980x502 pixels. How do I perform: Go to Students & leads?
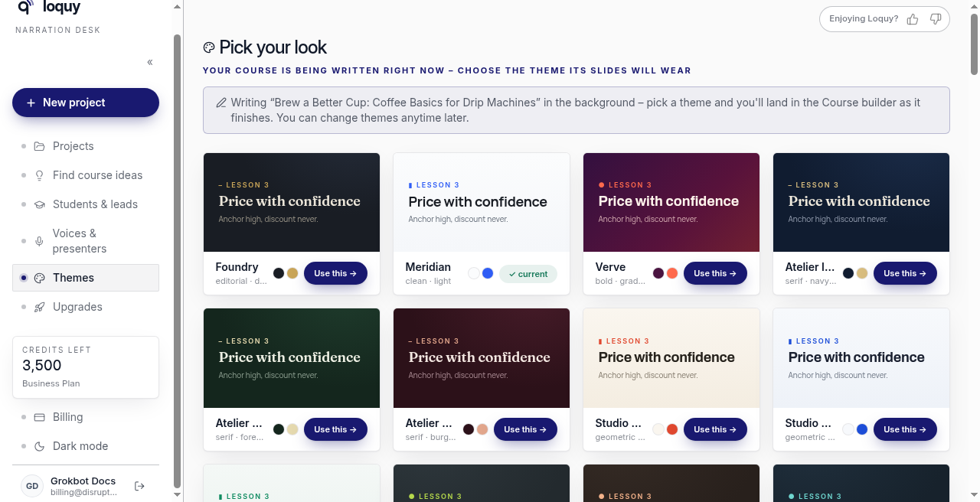[86, 204]
